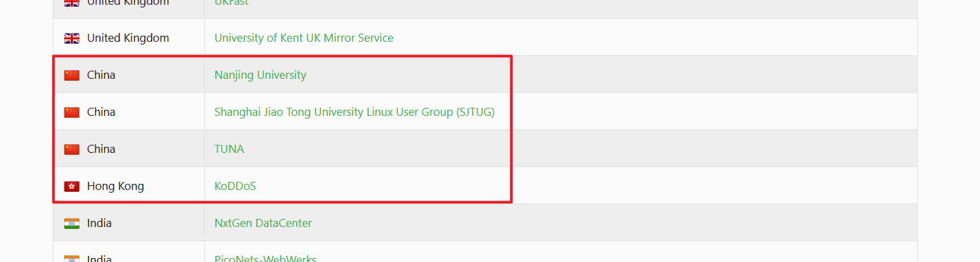Click the China flag in the Nanjing University row
980x262 pixels.
tap(71, 75)
